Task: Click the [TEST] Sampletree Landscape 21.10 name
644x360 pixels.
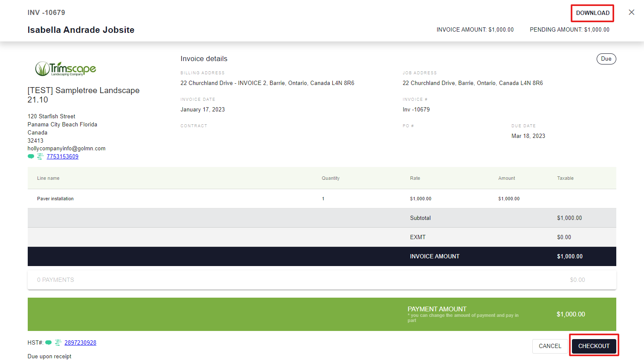Action: click(84, 95)
